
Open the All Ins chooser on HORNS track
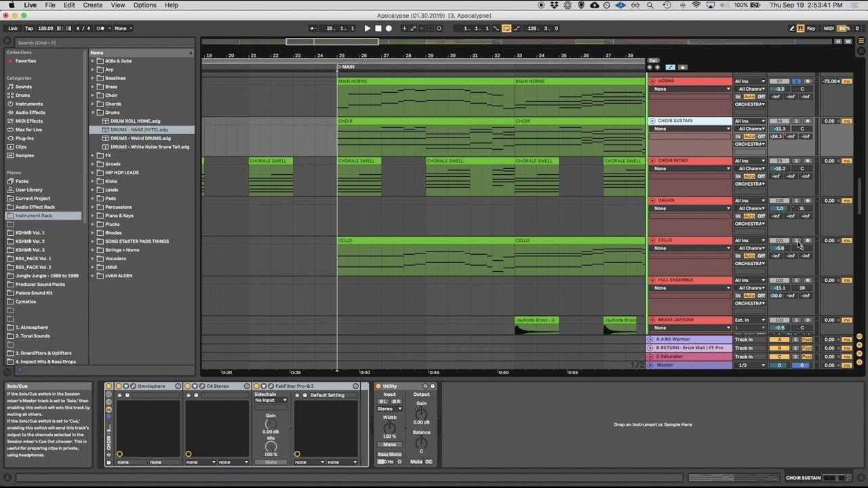pyautogui.click(x=750, y=80)
